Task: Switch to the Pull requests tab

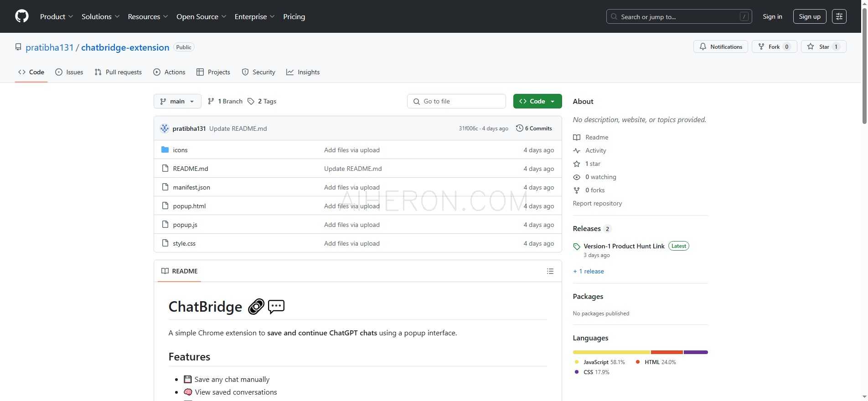Action: click(x=118, y=72)
